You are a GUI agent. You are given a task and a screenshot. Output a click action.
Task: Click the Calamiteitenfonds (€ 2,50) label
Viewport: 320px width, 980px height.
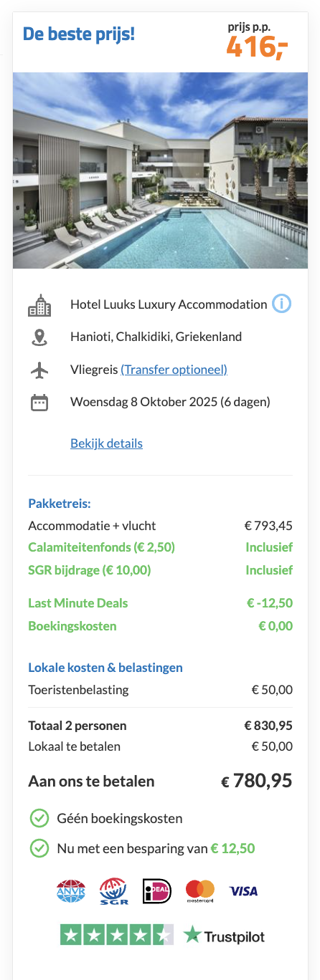pos(101,547)
